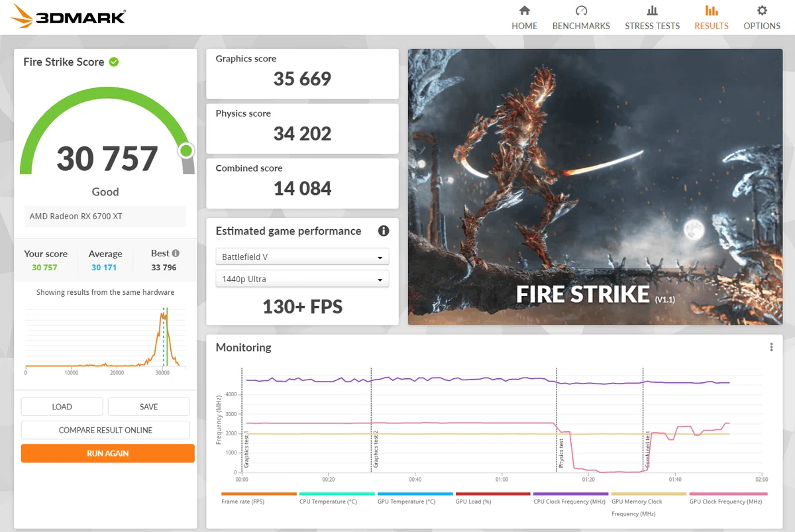Open the Home tab house icon
The width and height of the screenshot is (795, 532).
(525, 11)
